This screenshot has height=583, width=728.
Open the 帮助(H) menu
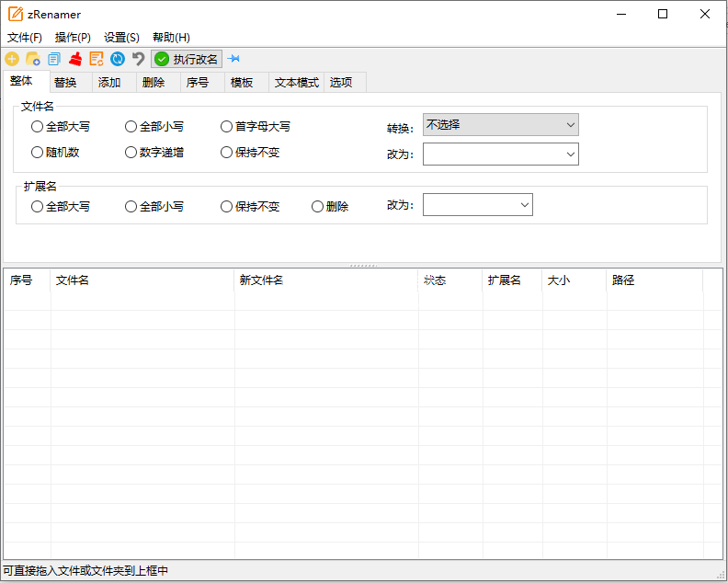click(171, 37)
